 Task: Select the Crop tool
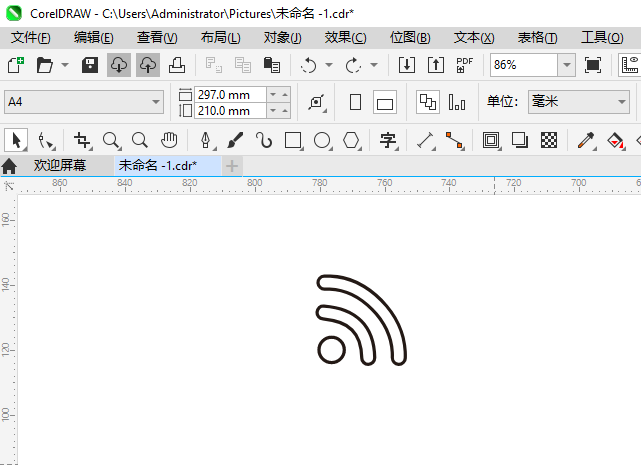[x=82, y=141]
